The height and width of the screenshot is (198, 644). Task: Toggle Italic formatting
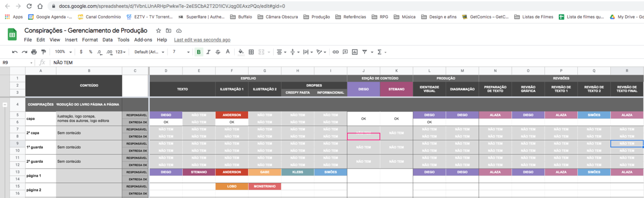tap(208, 52)
